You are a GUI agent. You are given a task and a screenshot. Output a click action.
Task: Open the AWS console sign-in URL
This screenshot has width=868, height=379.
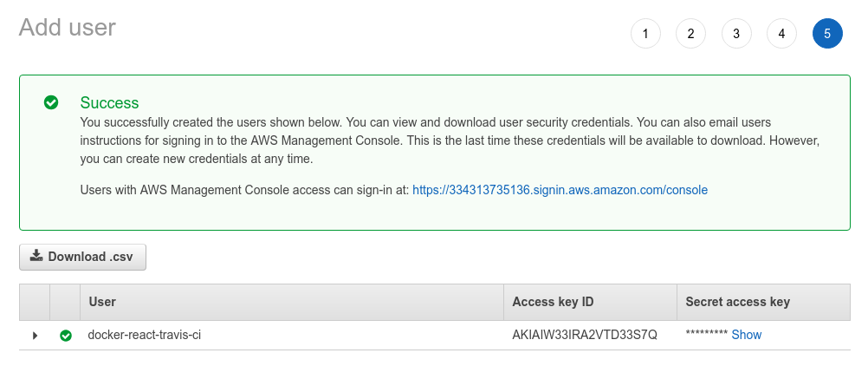click(560, 190)
